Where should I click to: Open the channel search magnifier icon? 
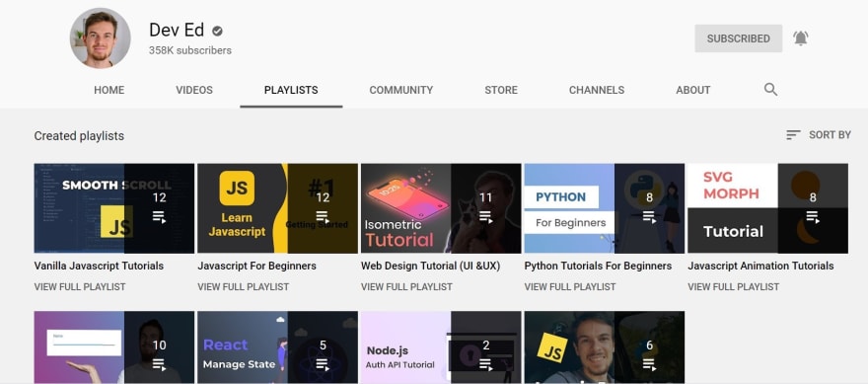pyautogui.click(x=770, y=90)
